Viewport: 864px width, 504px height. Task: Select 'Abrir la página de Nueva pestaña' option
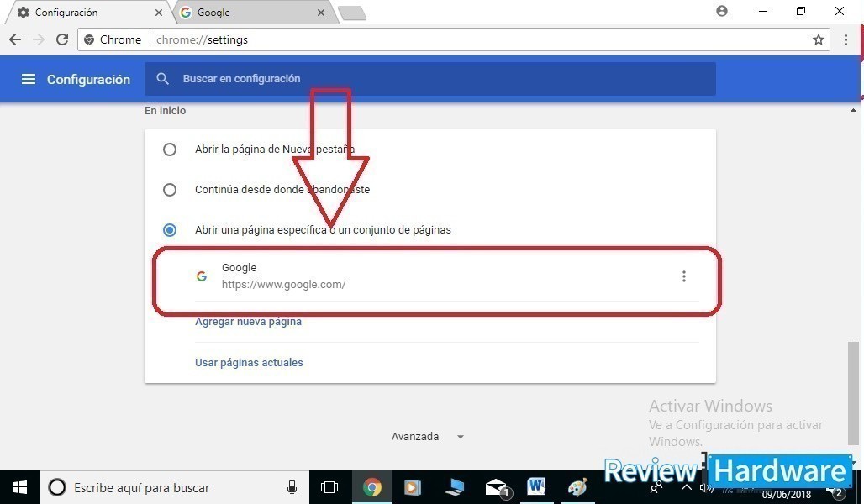(170, 150)
